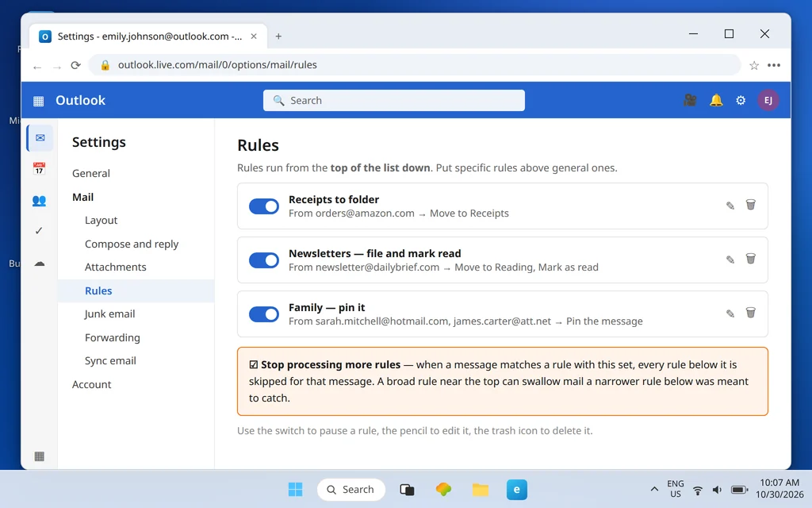Screen dimensions: 812x508
Task: Go back with the browser back arrow
Action: [37, 67]
